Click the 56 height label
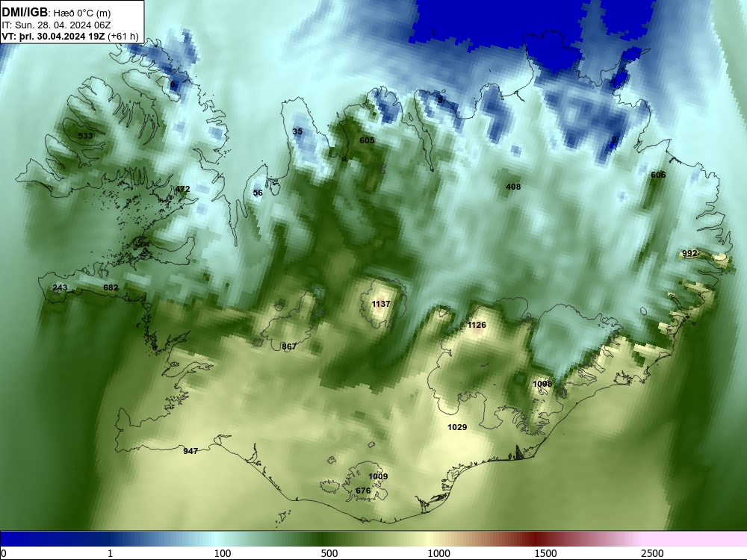 point(258,193)
